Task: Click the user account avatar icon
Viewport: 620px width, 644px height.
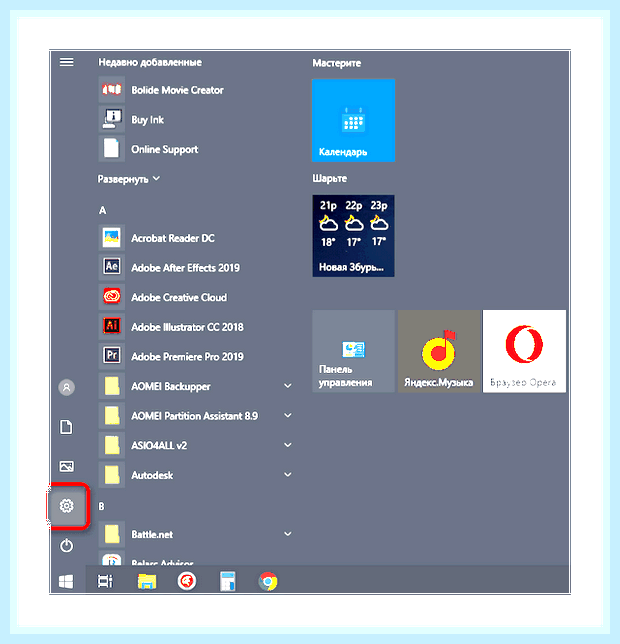Action: coord(67,387)
